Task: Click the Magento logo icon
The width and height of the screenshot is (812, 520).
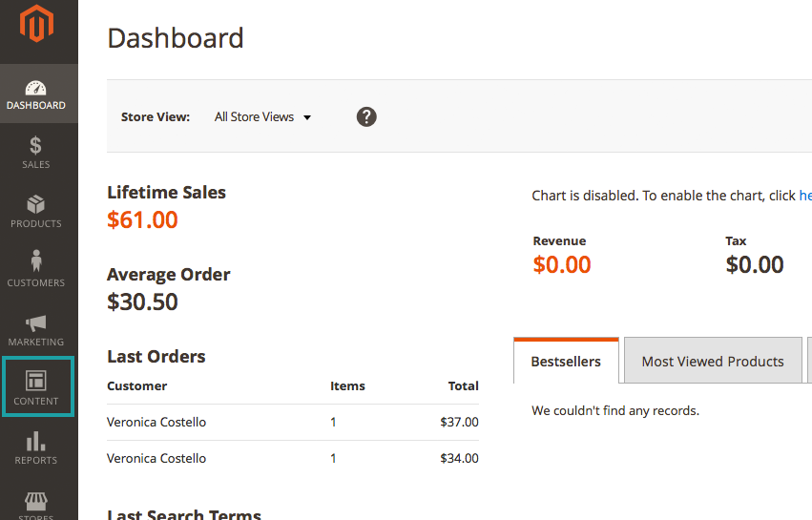Action: click(x=36, y=26)
